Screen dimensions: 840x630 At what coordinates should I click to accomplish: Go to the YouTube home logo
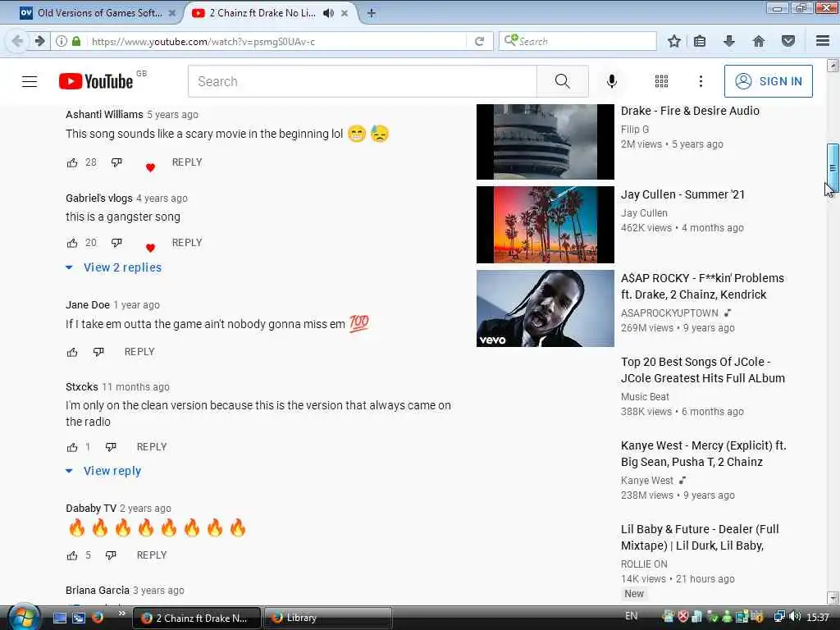point(96,81)
